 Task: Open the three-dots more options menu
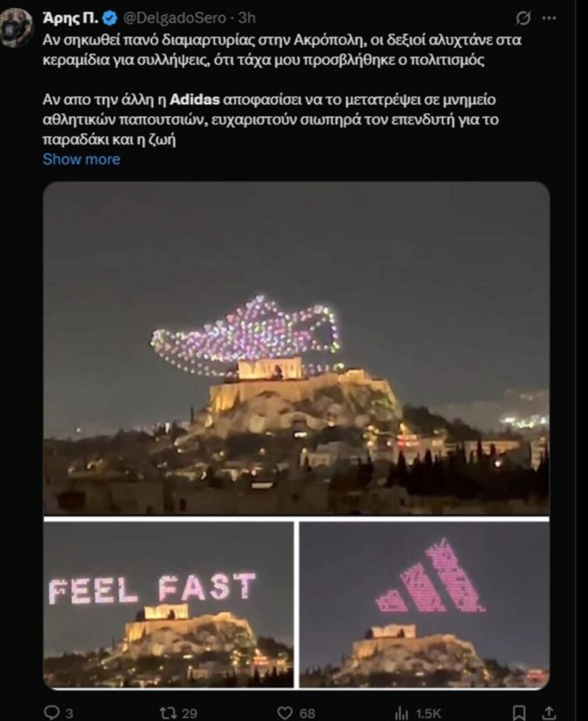(549, 18)
